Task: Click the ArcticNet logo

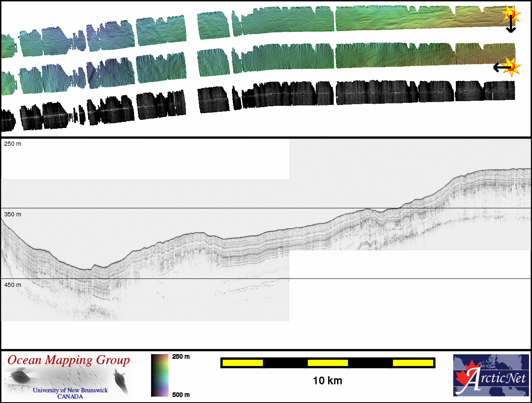Action: click(492, 375)
